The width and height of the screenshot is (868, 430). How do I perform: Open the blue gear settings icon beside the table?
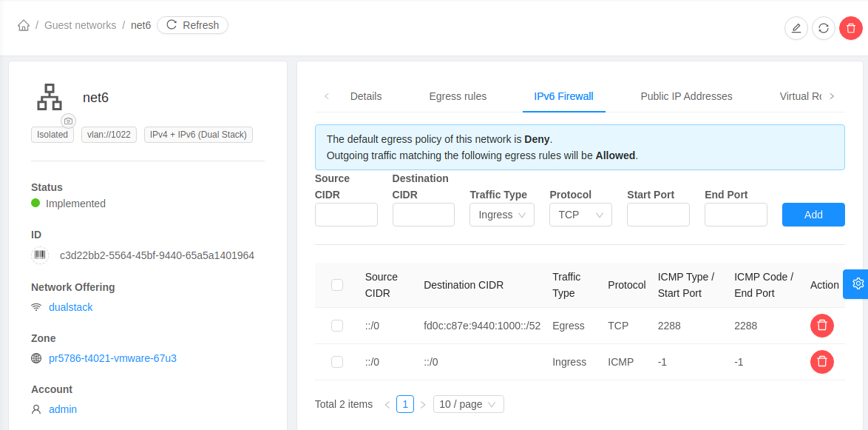point(857,283)
